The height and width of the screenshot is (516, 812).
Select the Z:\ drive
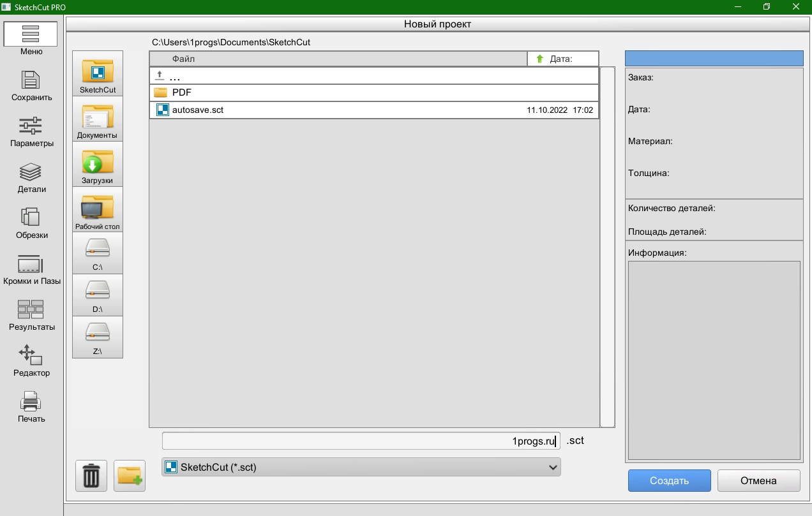pos(98,337)
